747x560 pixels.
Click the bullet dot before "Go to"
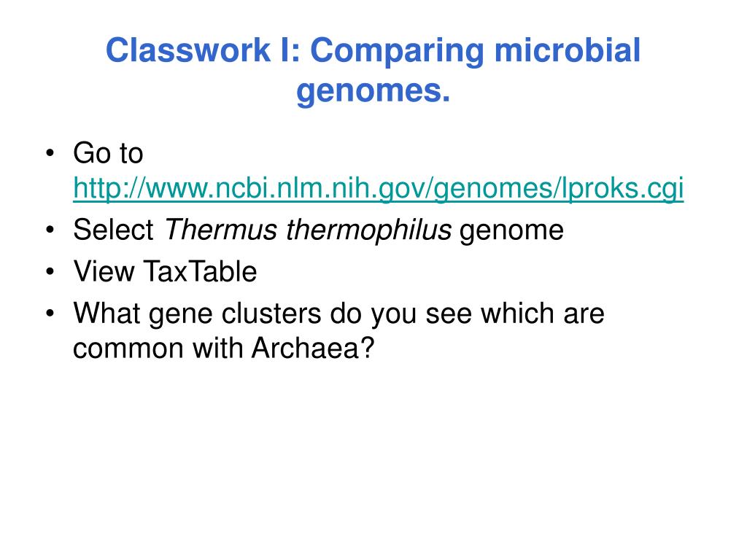click(50, 153)
